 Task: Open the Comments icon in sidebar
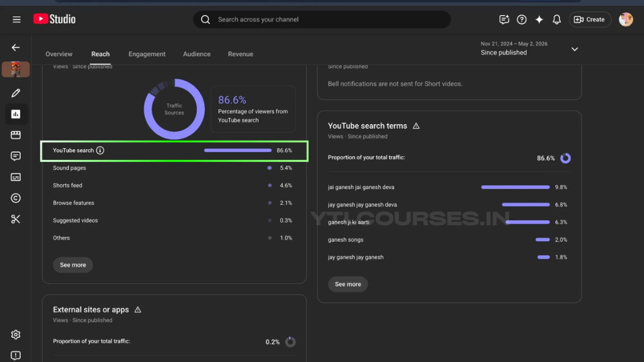pyautogui.click(x=15, y=156)
